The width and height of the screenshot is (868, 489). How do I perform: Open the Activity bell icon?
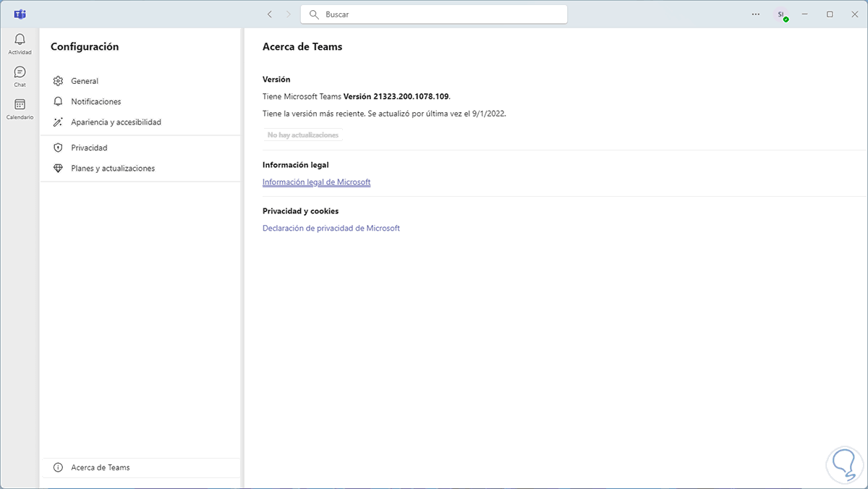(x=20, y=40)
